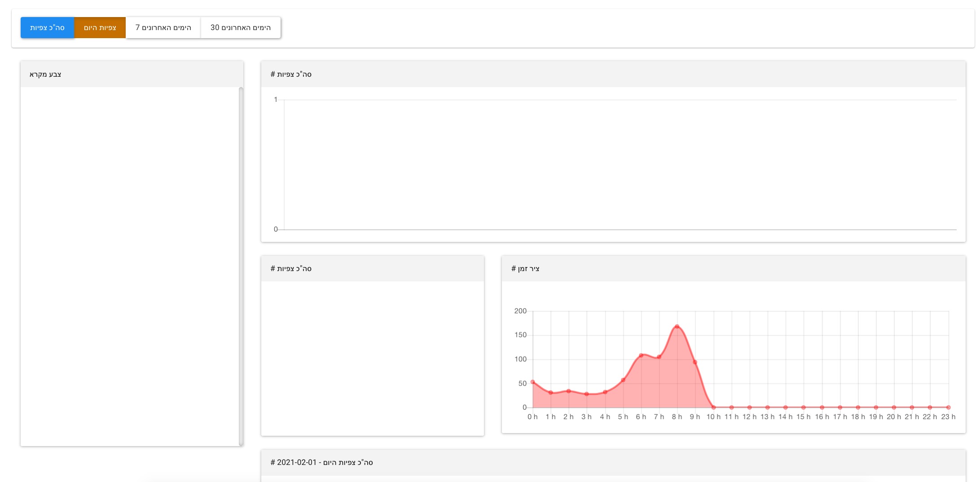Click the 8 h peak data point

(x=677, y=326)
